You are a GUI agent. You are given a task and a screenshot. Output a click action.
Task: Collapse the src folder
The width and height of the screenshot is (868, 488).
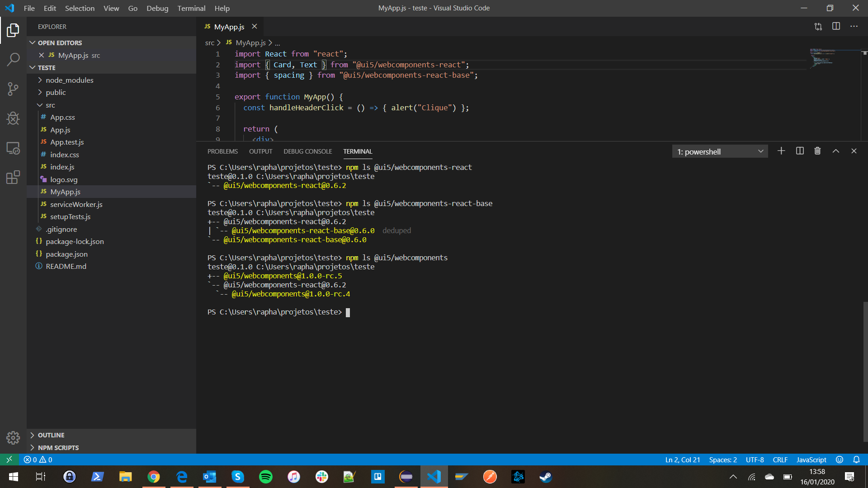[50, 105]
